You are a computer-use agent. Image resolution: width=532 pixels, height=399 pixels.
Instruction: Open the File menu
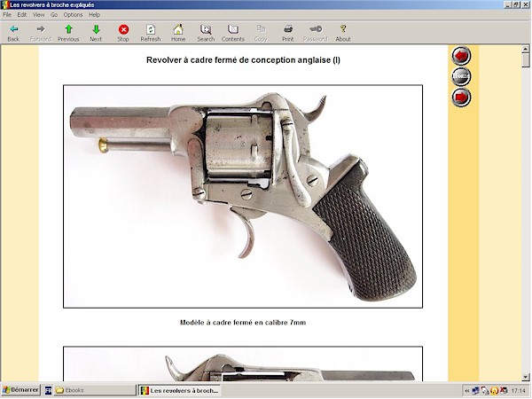(x=7, y=15)
